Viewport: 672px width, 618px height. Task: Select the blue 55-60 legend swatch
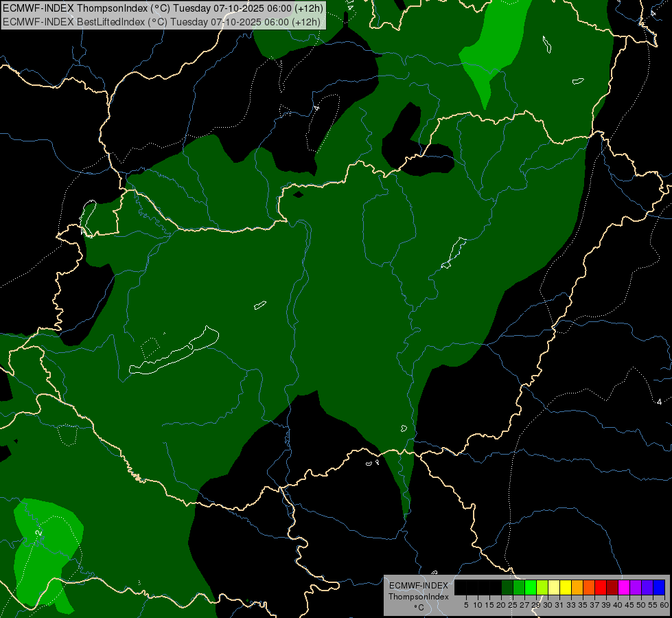659,588
